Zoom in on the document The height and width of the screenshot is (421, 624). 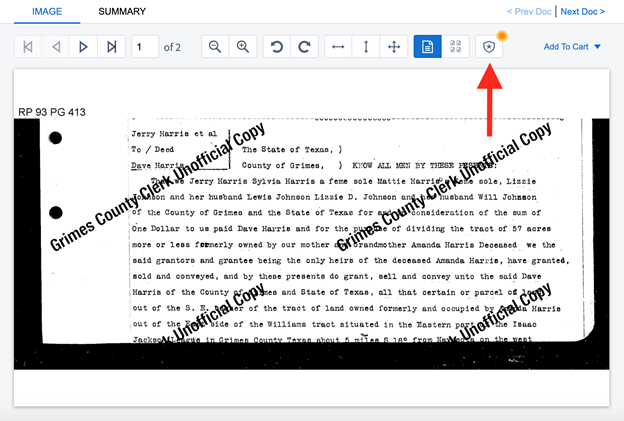(x=242, y=47)
